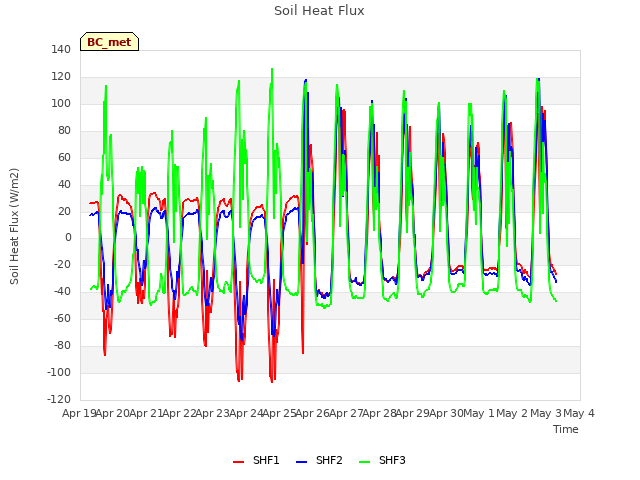Image resolution: width=640 pixels, height=480 pixels.
Task: Click the -120 y-axis tick label
Action: click(x=59, y=399)
